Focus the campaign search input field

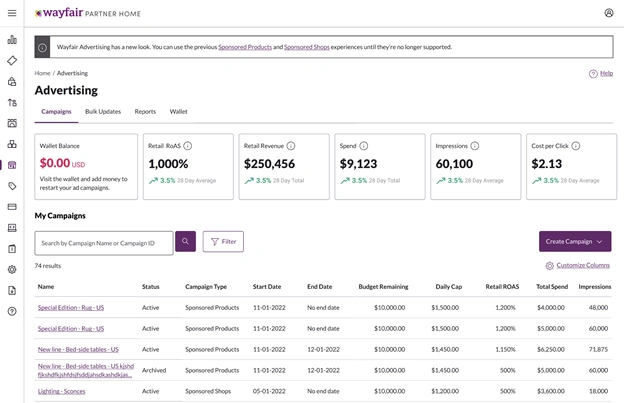[x=104, y=243]
